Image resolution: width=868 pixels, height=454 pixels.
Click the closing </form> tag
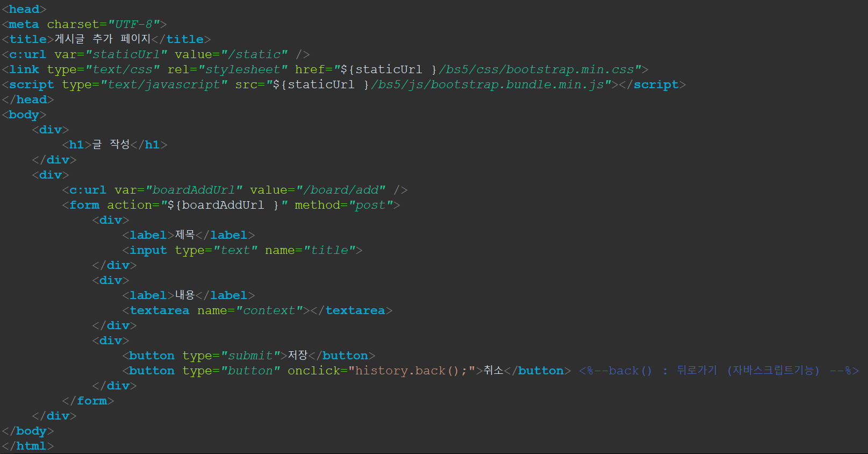click(x=88, y=401)
